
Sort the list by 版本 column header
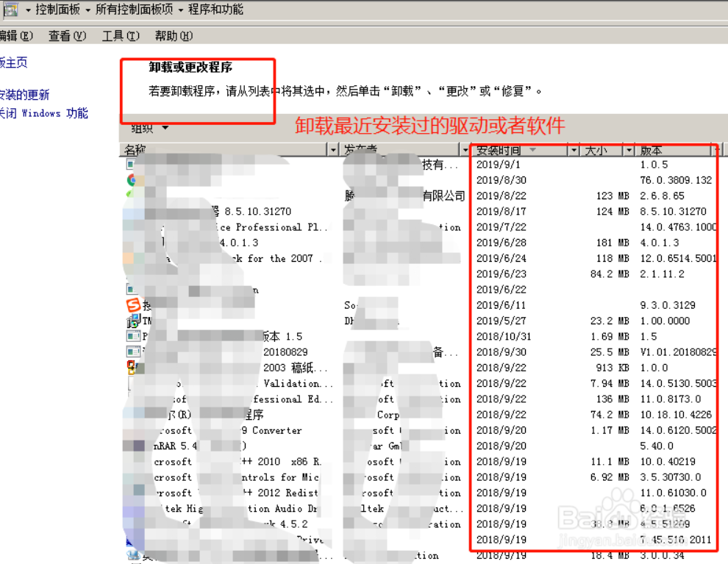click(662, 150)
